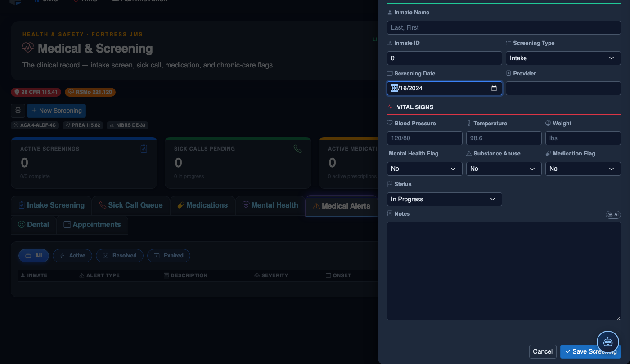Click the phone icon in Sick Calls Pending card
The width and height of the screenshot is (630, 364).
click(x=297, y=149)
